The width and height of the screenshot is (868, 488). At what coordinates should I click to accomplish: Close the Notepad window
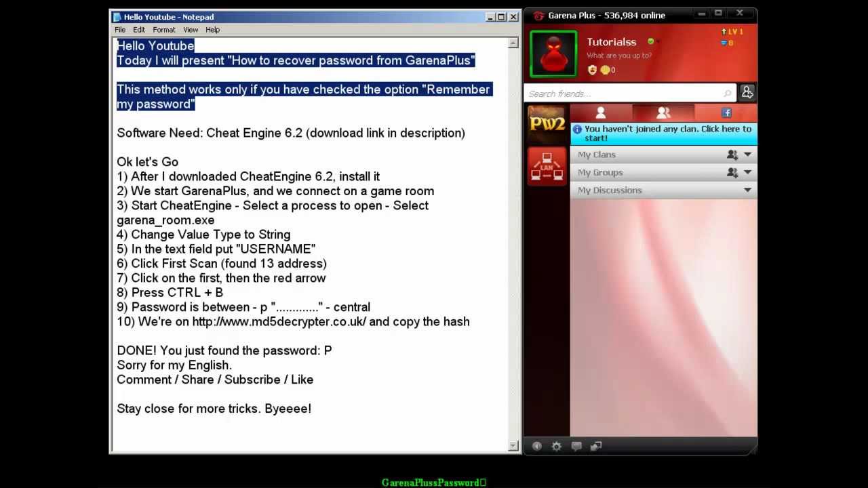click(x=513, y=17)
